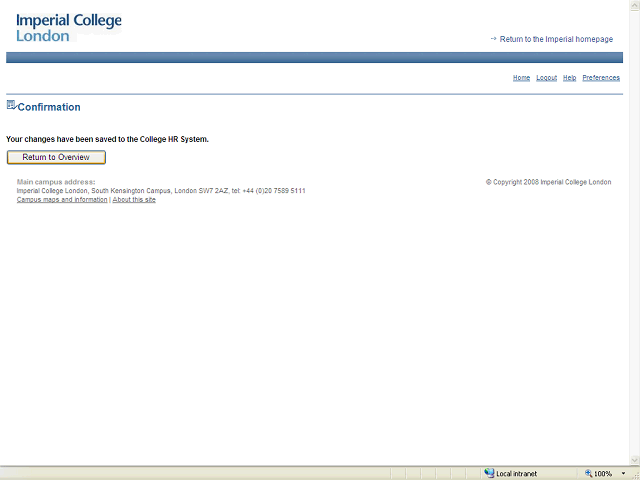Viewport: 640px width, 480px height.
Task: Click the status bar resize grip
Action: point(634,474)
